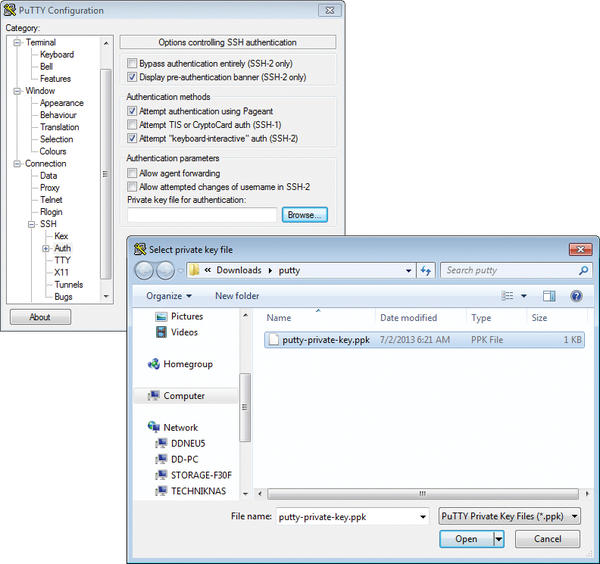
Task: Click the Open button to load key
Action: point(466,539)
